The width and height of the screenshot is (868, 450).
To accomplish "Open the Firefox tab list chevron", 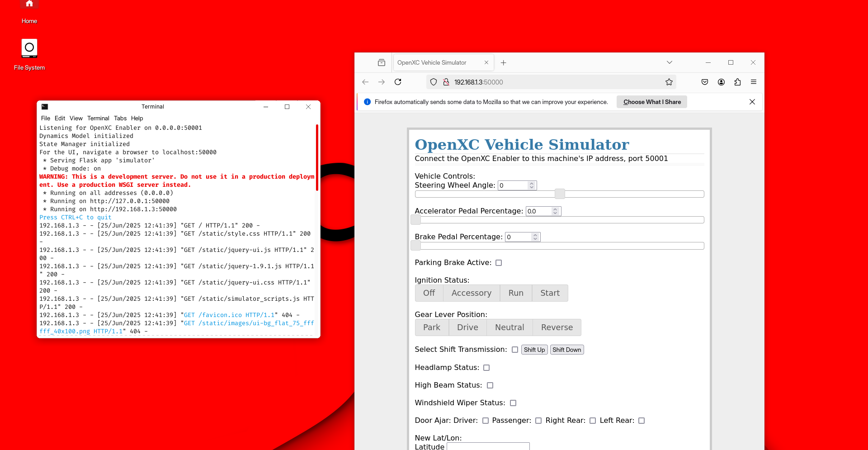I will click(x=670, y=62).
